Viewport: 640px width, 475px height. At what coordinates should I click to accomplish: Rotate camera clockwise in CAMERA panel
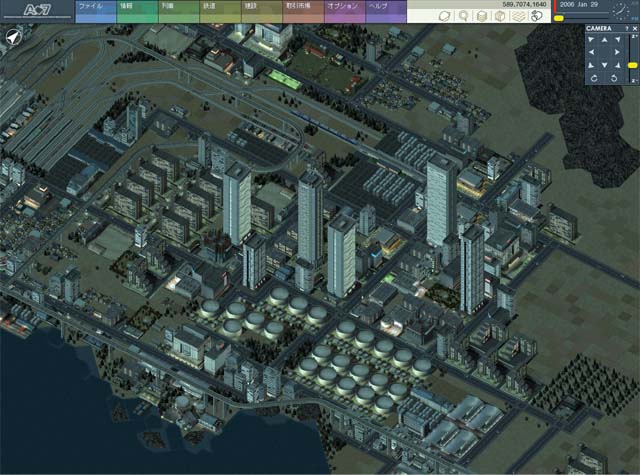pos(594,78)
